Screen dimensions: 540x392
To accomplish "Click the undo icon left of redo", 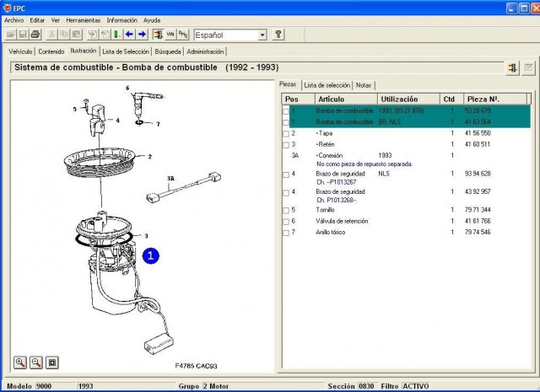I will [x=92, y=35].
